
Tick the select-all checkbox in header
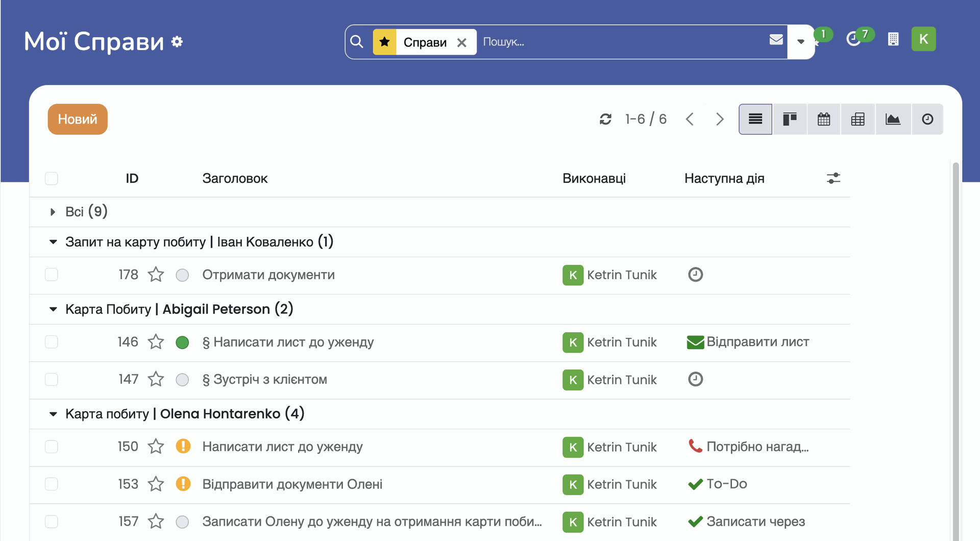tap(52, 179)
